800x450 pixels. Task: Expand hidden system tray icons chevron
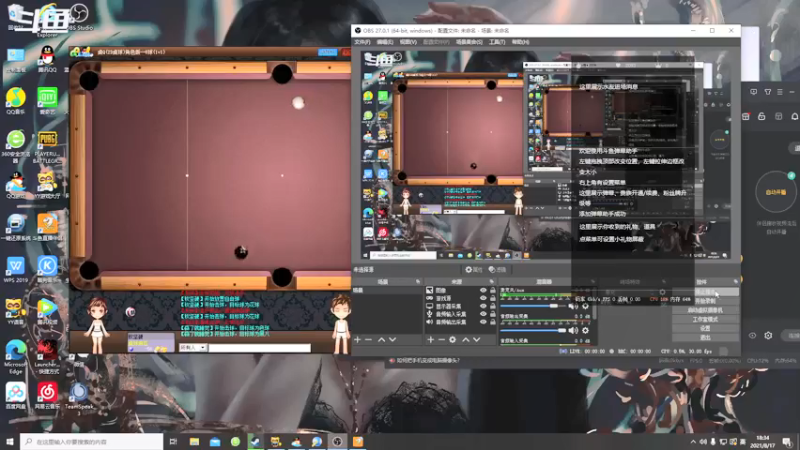(x=693, y=441)
